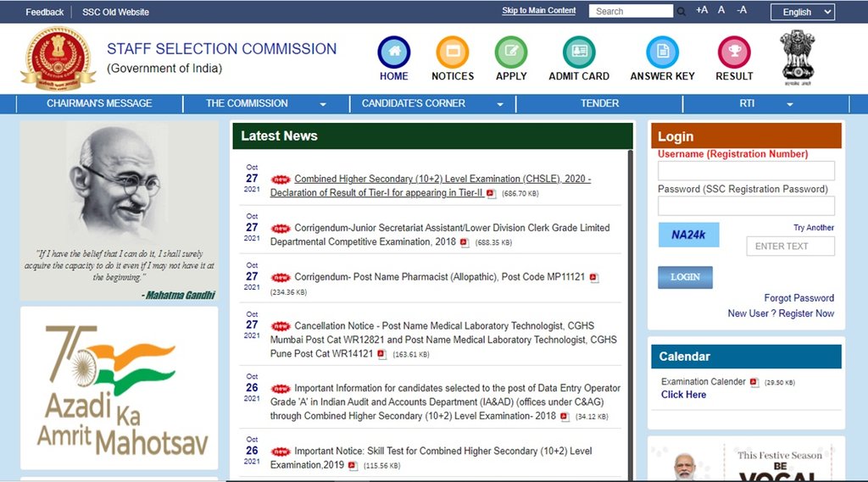Decrease font size with -A
This screenshot has width=868, height=482.
click(x=742, y=10)
